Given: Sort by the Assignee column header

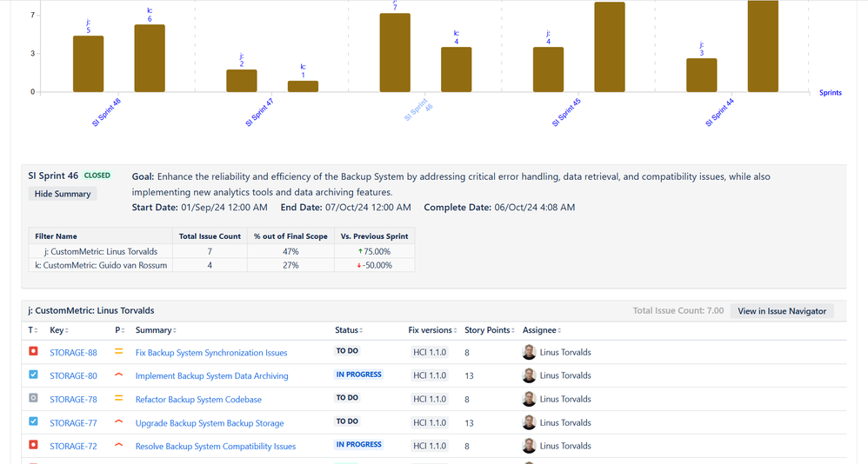Looking at the screenshot, I should pos(541,330).
